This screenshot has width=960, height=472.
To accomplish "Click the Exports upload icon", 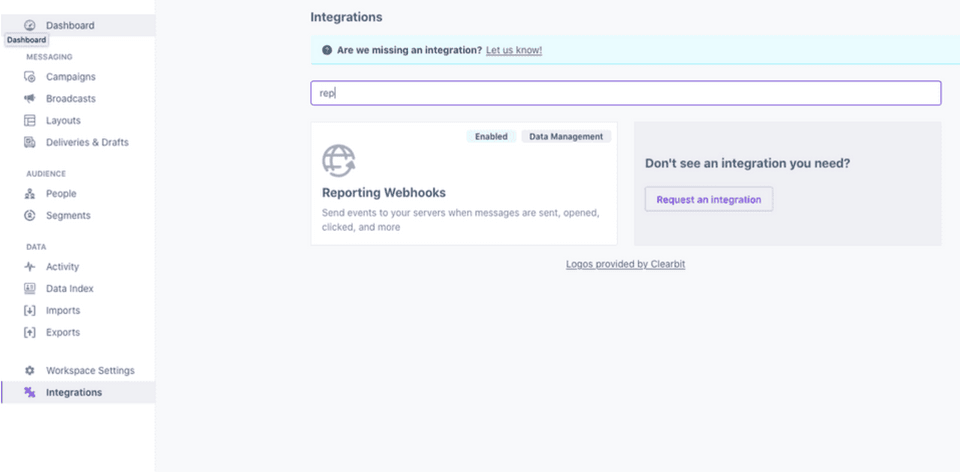I will coord(29,332).
